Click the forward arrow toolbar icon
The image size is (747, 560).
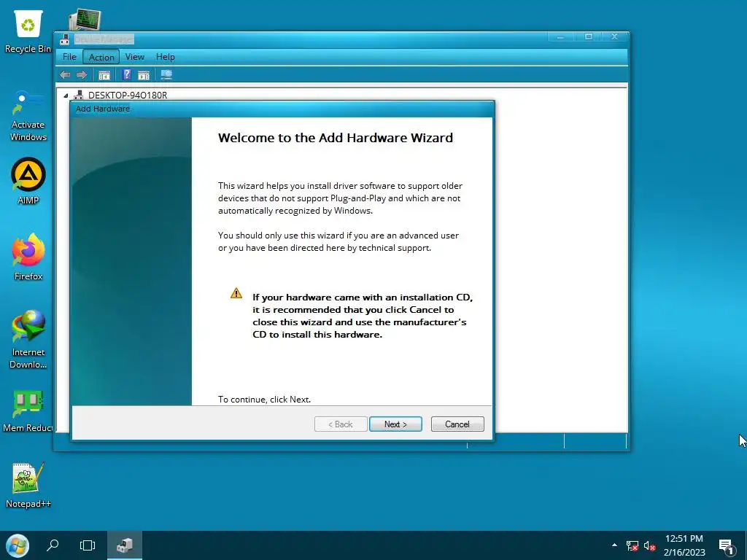coord(82,75)
